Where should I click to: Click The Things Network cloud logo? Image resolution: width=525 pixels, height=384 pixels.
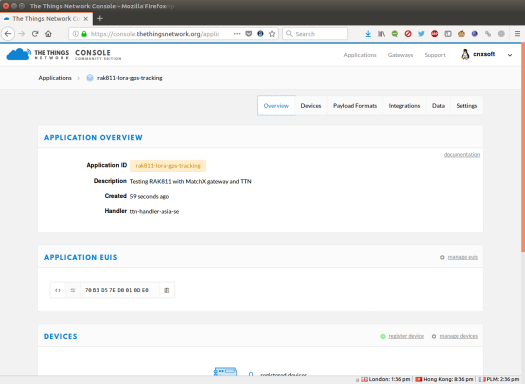click(19, 54)
